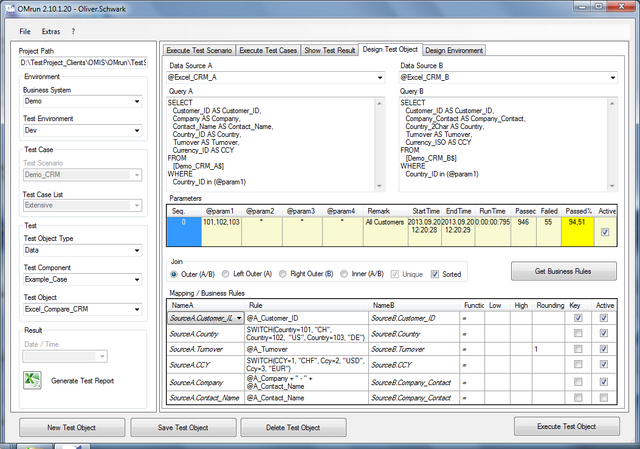The image size is (640, 449).
Task: Click the NameB column header
Action: pyautogui.click(x=413, y=305)
